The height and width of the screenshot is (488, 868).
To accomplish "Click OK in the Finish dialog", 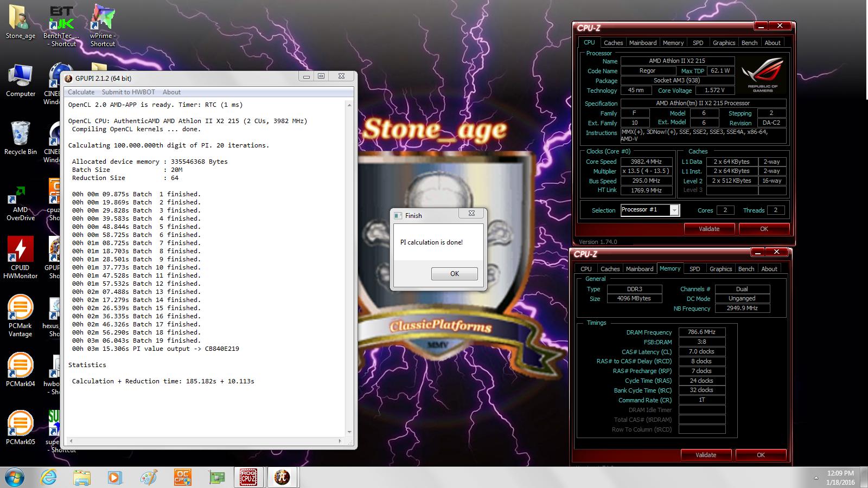I will click(x=455, y=274).
